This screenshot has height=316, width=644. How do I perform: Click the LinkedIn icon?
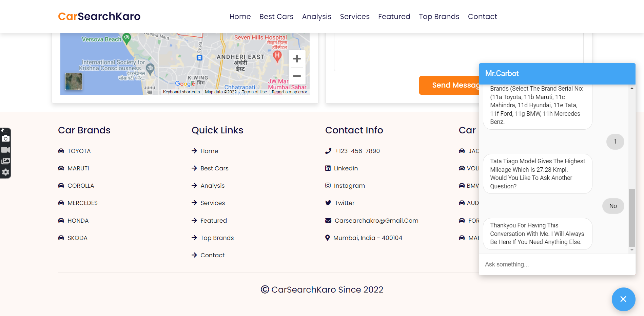328,168
